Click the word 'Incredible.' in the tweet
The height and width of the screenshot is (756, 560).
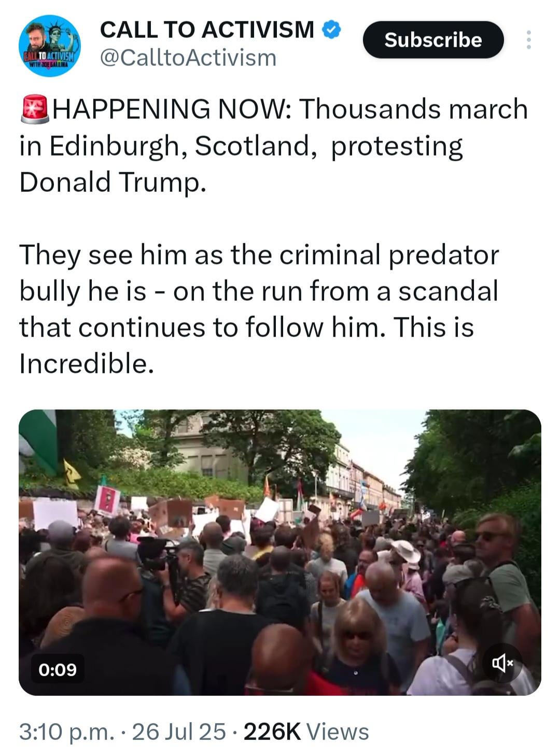point(87,363)
